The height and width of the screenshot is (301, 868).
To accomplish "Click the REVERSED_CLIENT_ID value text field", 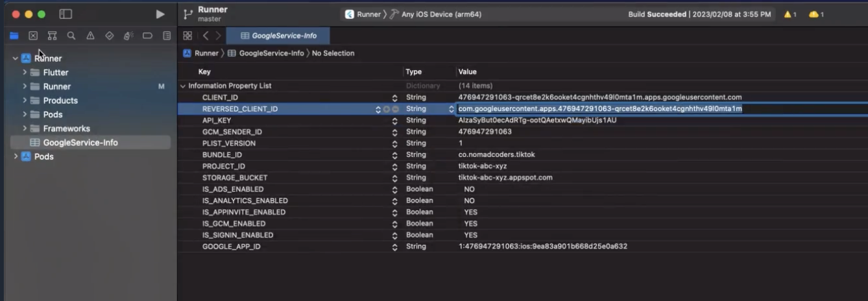I will point(662,109).
